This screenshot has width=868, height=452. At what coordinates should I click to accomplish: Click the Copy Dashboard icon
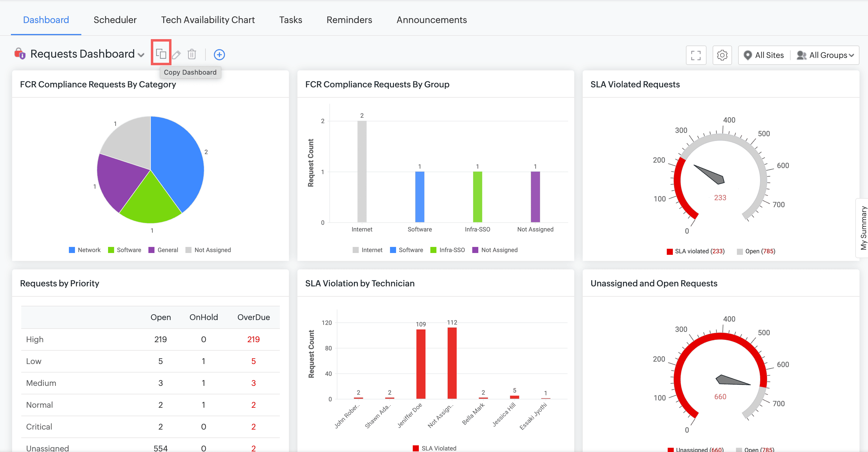tap(161, 54)
